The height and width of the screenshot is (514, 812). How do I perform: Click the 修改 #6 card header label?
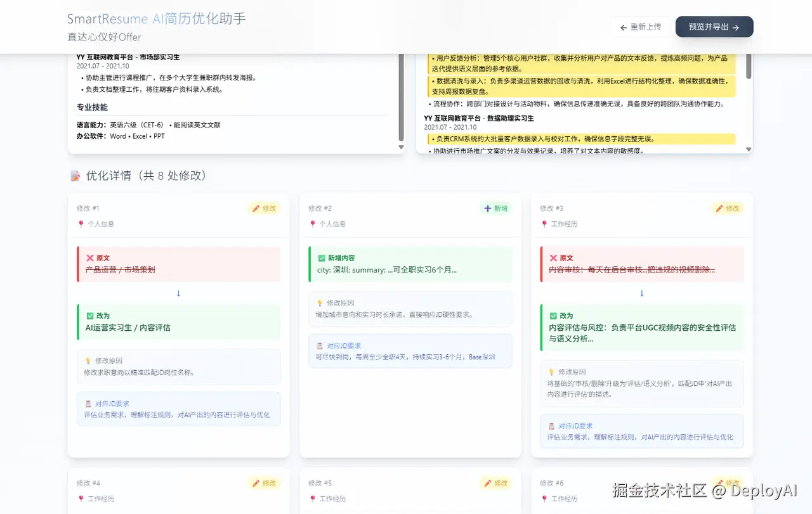pyautogui.click(x=551, y=483)
